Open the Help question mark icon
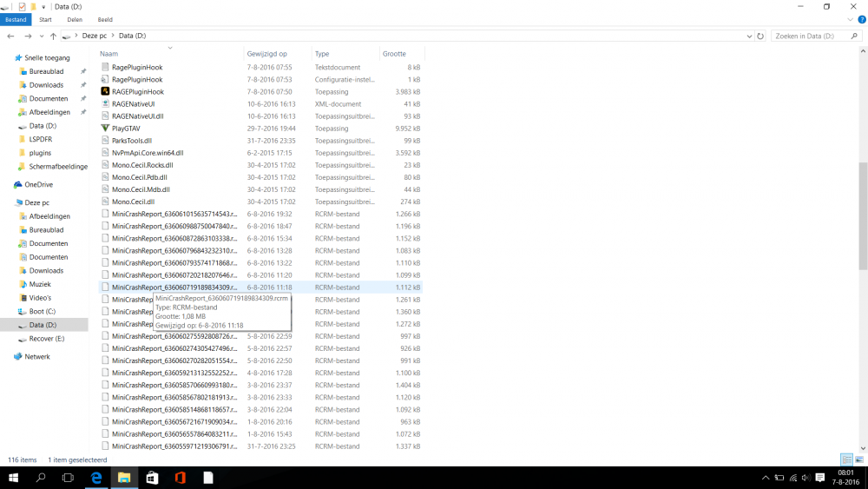 [x=862, y=19]
